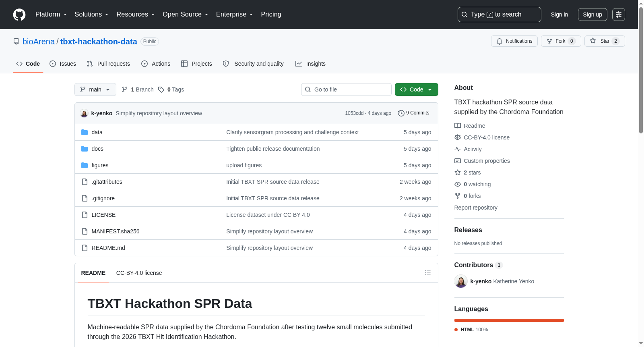Switch to the Pull requests tab
The height and width of the screenshot is (347, 644).
(108, 64)
